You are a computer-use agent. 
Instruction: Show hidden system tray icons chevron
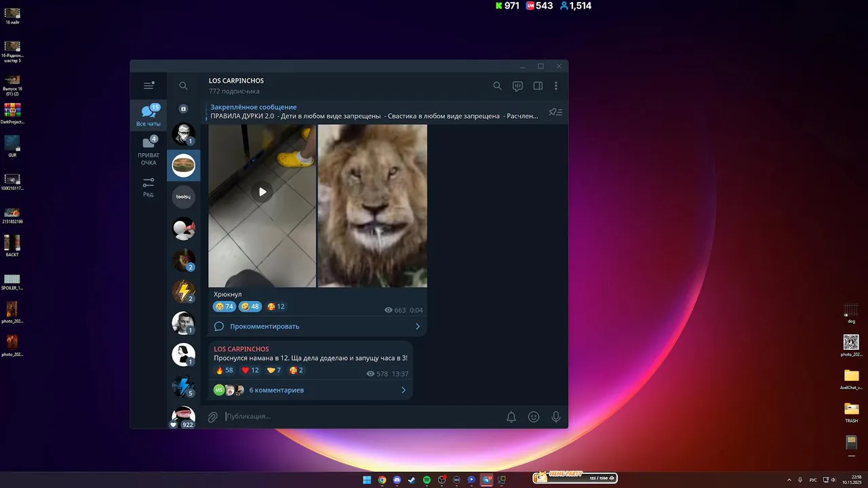[789, 480]
